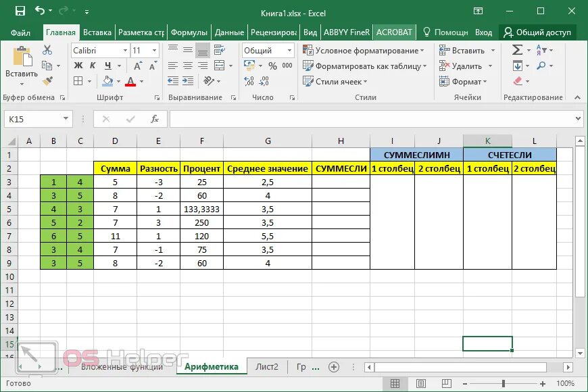Viewport: 588px width, 392px height.
Task: Apply the red font color
Action: (130, 81)
